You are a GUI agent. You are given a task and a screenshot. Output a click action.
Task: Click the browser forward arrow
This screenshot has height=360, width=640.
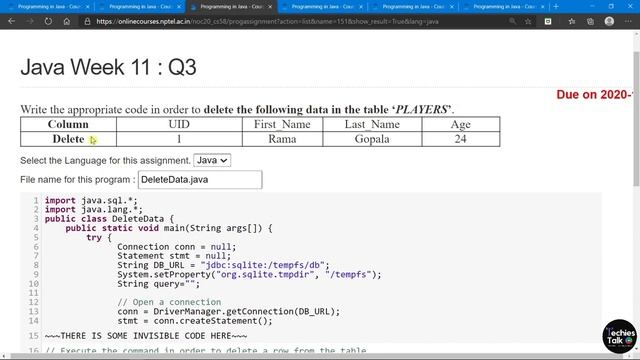[x=30, y=21]
